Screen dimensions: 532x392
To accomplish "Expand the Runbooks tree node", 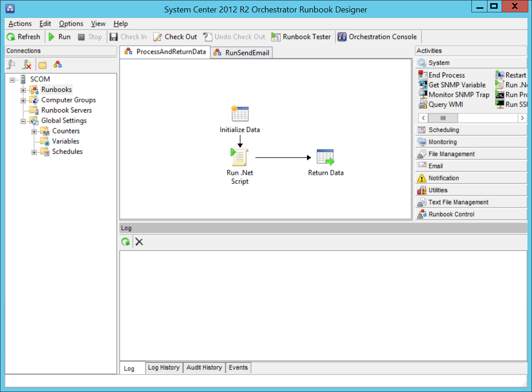I will point(23,90).
